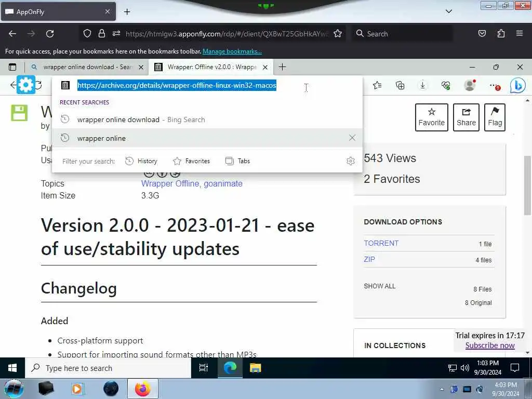Open Edge Collections

400,86
